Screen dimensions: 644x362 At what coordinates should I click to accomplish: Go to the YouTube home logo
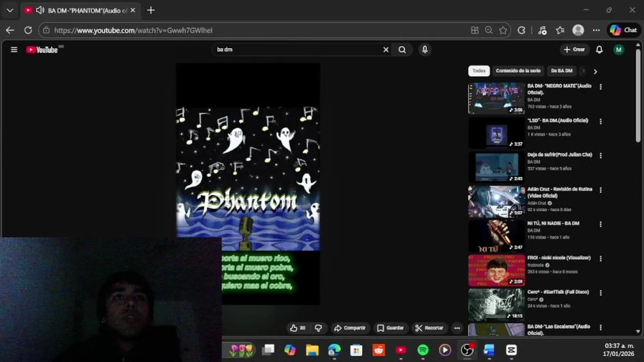tap(42, 50)
